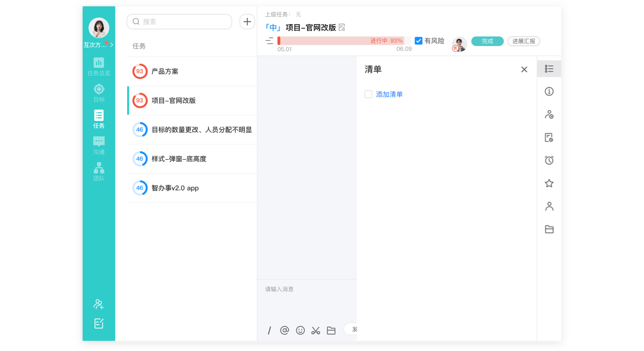The image size is (644, 351).
Task: Open 进展汇报 progress report
Action: pos(523,41)
